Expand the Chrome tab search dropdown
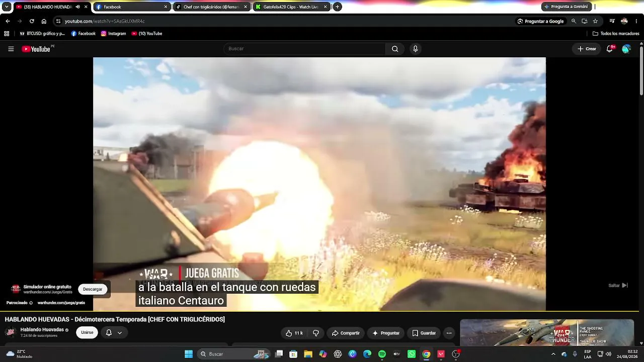Screen dimensions: 644x362 pos(7,7)
